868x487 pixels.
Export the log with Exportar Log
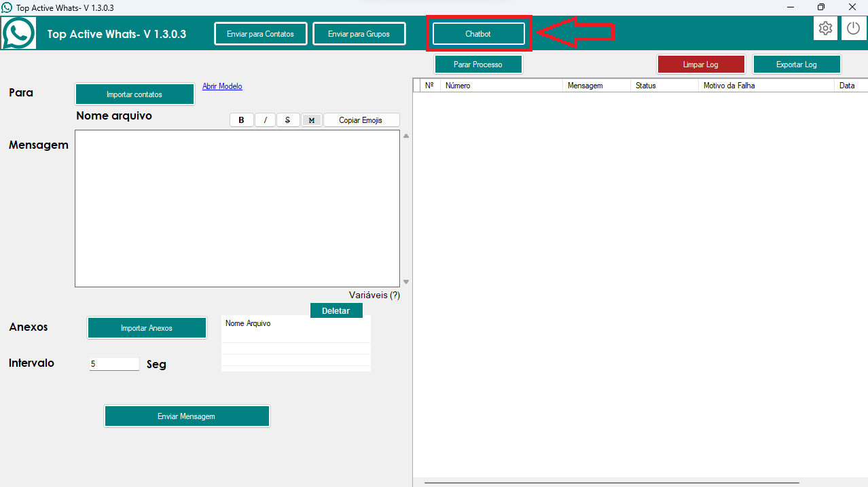pyautogui.click(x=797, y=65)
